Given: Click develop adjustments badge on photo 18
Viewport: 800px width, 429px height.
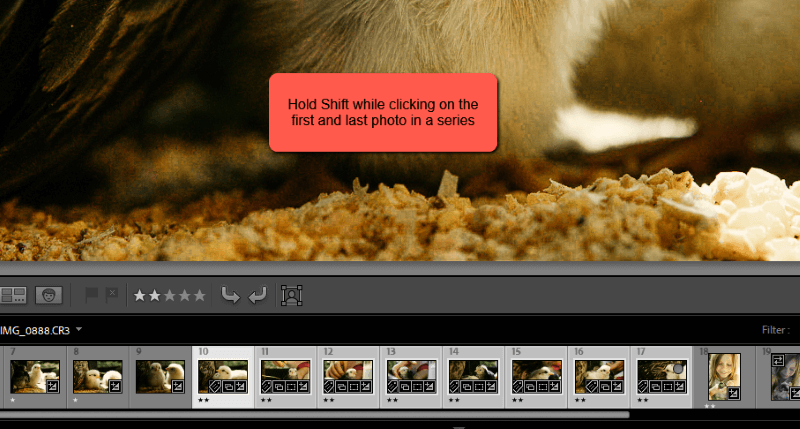Looking at the screenshot, I should click(734, 393).
